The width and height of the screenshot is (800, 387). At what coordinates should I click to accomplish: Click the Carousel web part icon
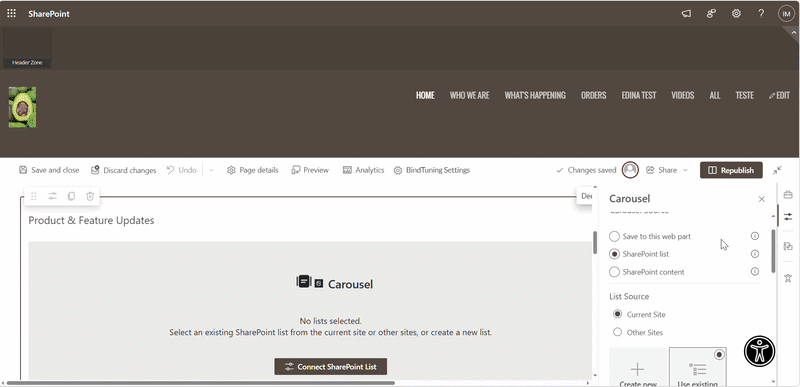coord(309,282)
